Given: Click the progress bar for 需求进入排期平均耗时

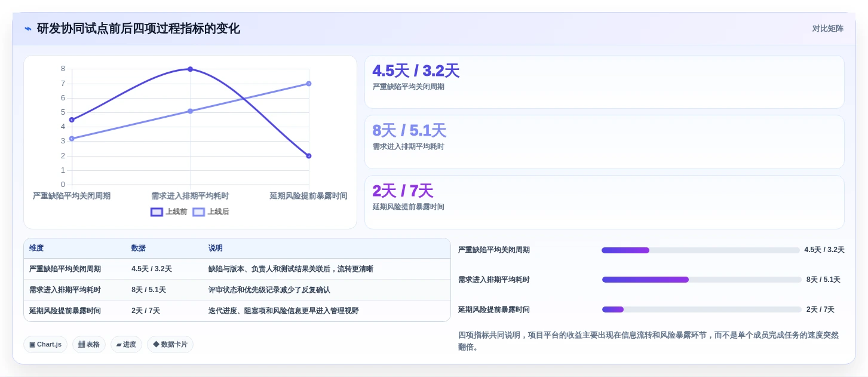Looking at the screenshot, I should [702, 280].
